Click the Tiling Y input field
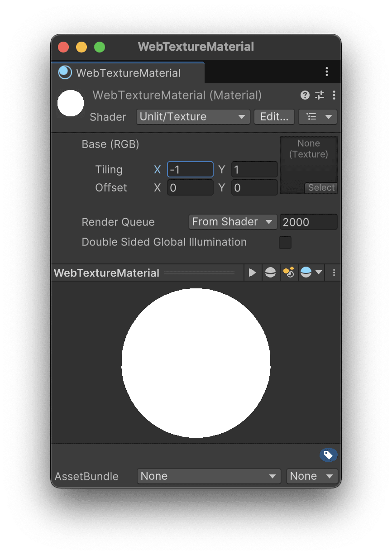Image resolution: width=392 pixels, height=555 pixels. pos(254,170)
